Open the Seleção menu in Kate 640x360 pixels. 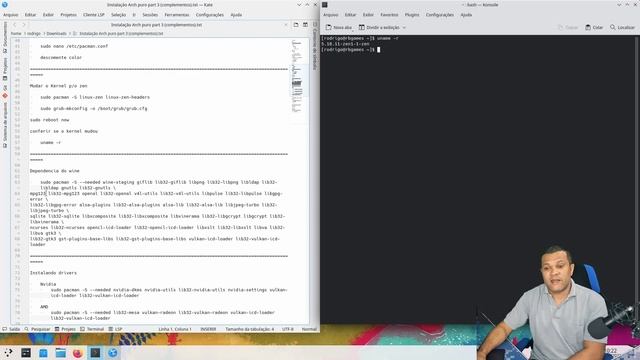click(x=118, y=15)
